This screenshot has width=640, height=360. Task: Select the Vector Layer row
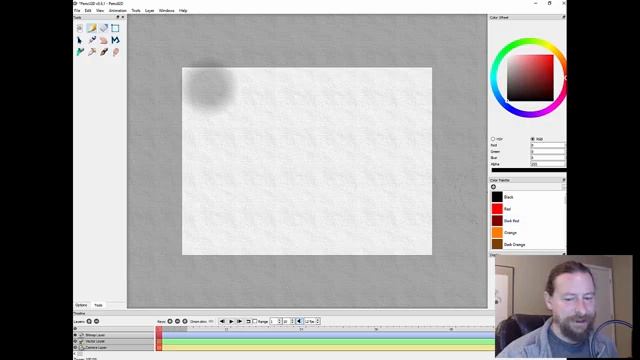(113, 341)
